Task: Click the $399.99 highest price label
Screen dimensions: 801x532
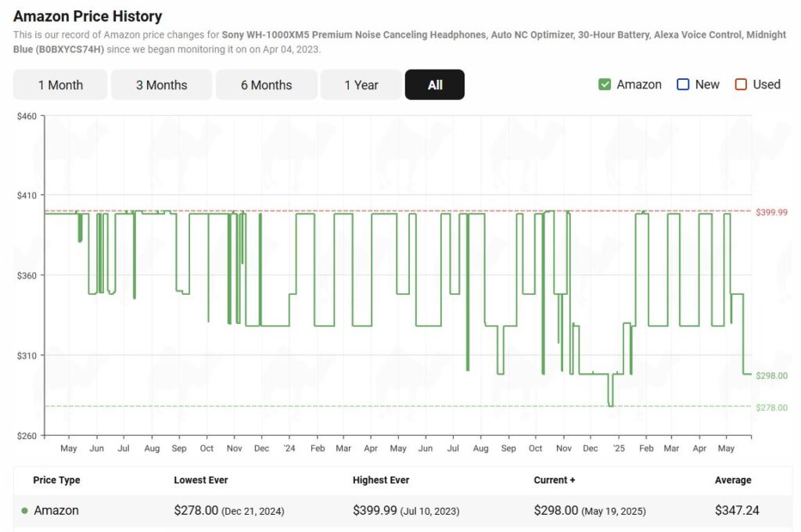Action: click(x=771, y=212)
